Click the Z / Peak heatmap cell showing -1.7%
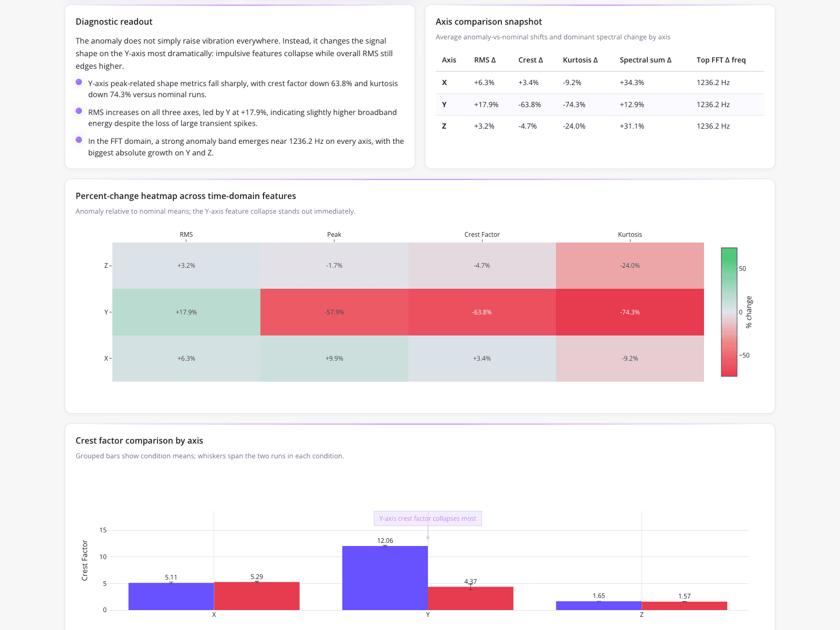The image size is (840, 630). 334,266
